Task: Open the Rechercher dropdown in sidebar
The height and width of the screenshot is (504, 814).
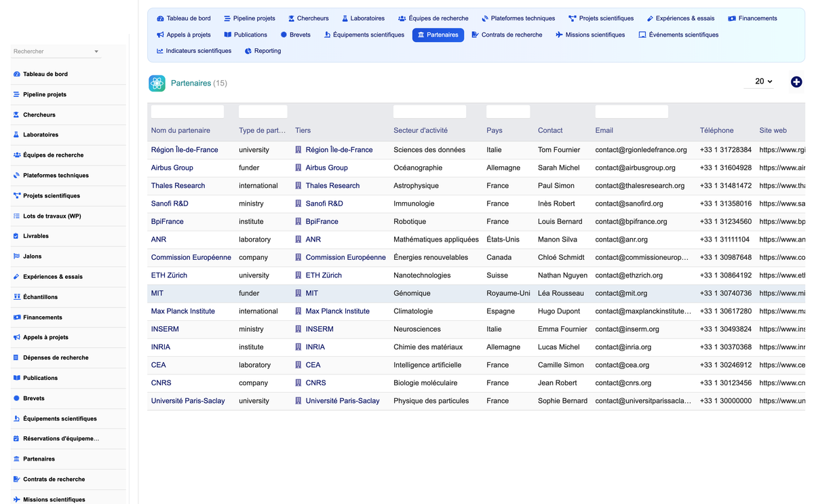Action: pos(56,52)
